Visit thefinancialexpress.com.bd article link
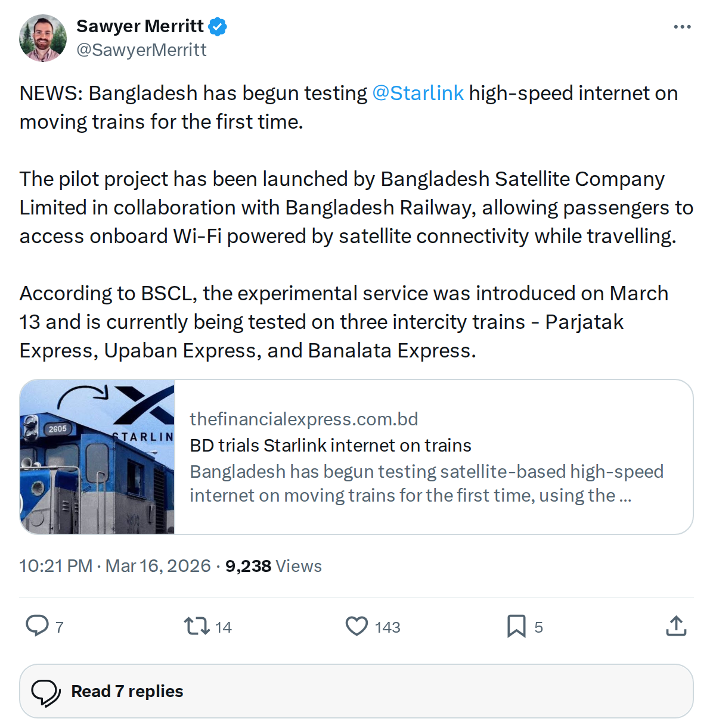Screen dimensions: 713x728 (x=303, y=419)
